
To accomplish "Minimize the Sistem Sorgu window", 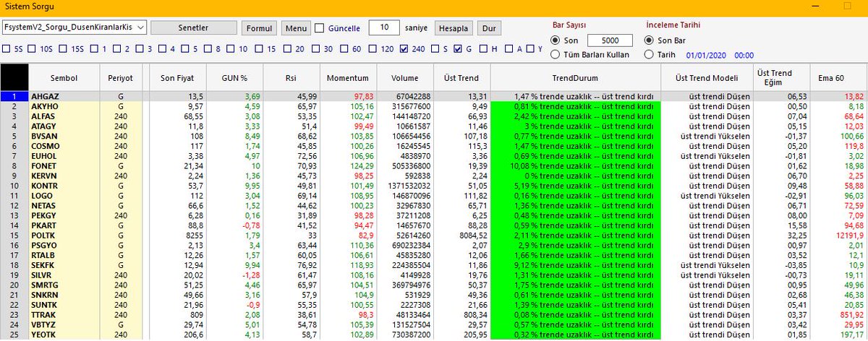I will coord(814,4).
